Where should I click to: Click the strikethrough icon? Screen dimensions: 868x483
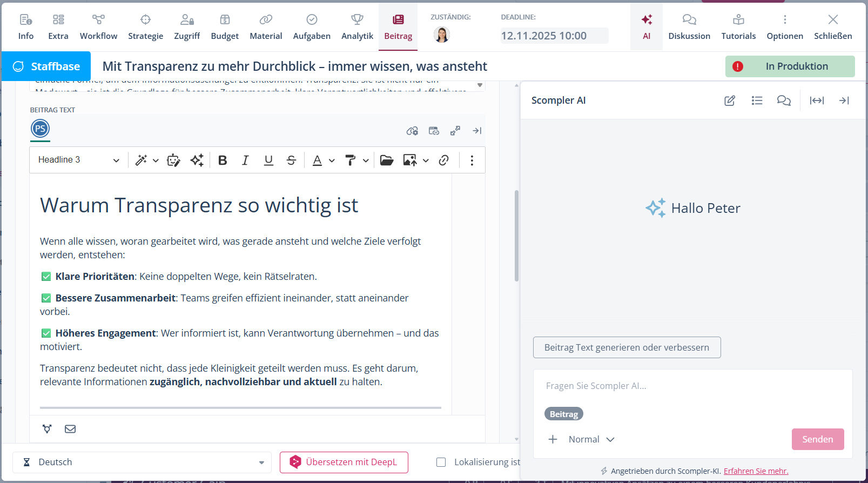tap(291, 160)
